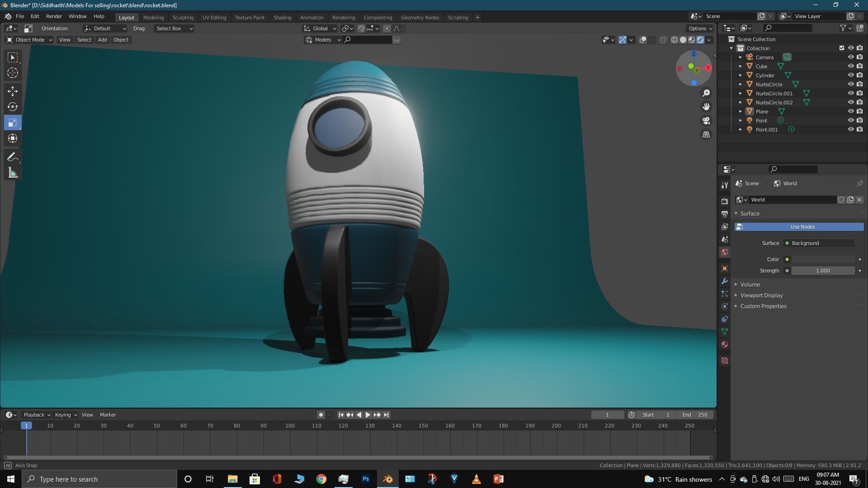Screen dimensions: 868x488
Task: Click the world Color swatch field
Action: tap(822, 259)
